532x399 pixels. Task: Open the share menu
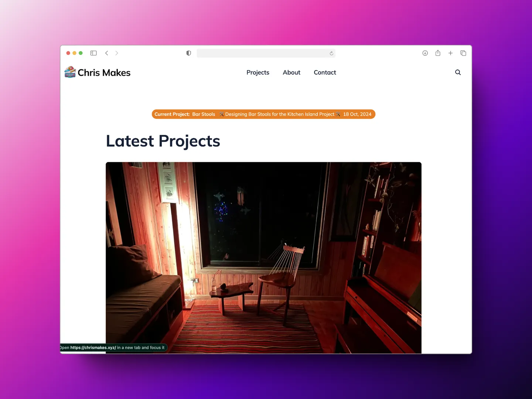point(438,53)
